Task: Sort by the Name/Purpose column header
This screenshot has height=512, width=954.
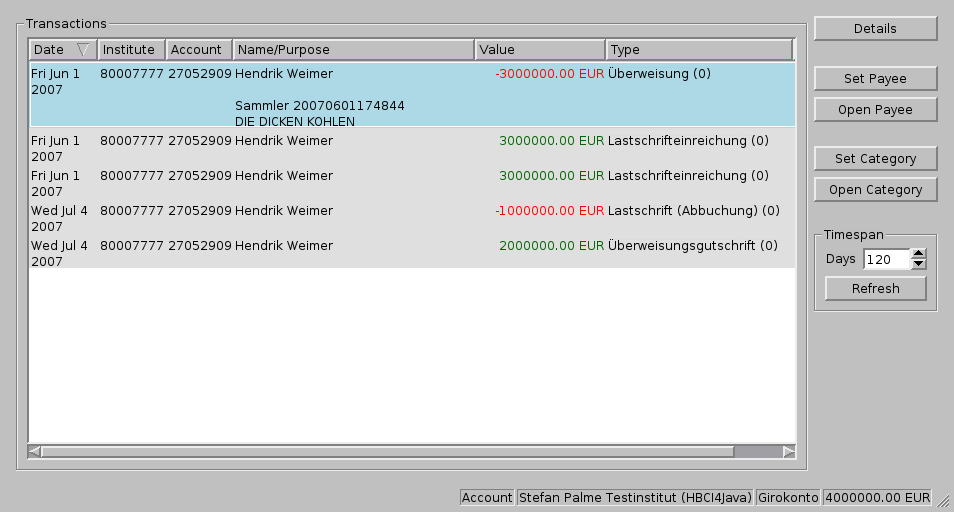Action: click(x=353, y=49)
